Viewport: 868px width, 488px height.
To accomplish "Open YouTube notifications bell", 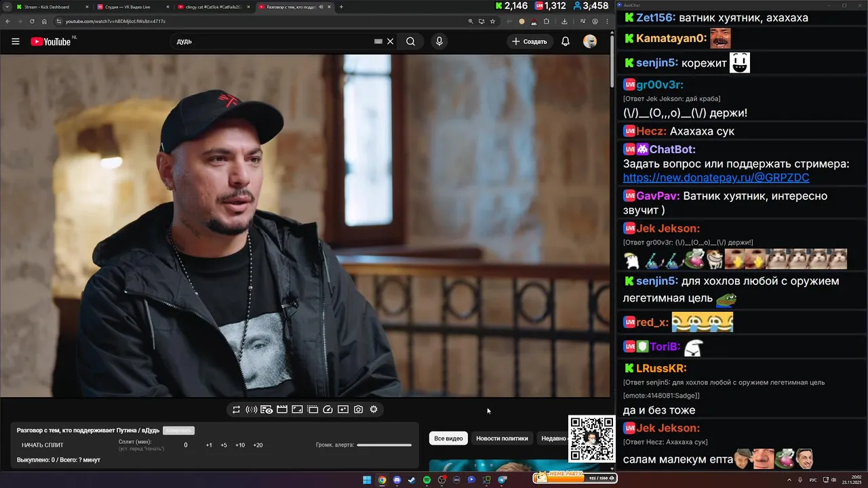I will click(x=566, y=41).
